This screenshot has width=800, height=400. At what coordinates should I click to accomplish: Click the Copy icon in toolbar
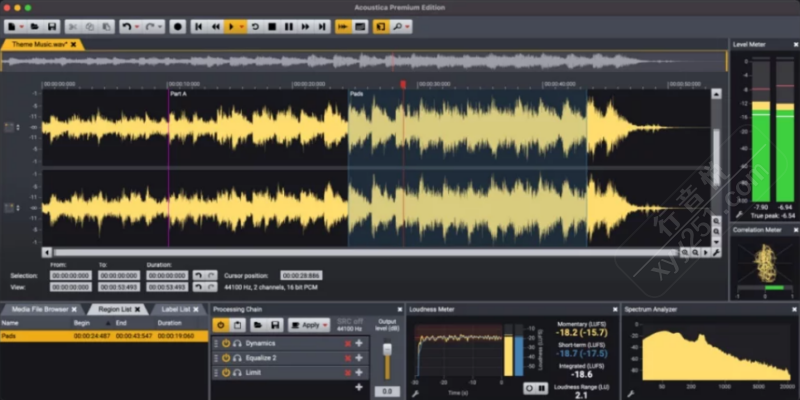[89, 27]
